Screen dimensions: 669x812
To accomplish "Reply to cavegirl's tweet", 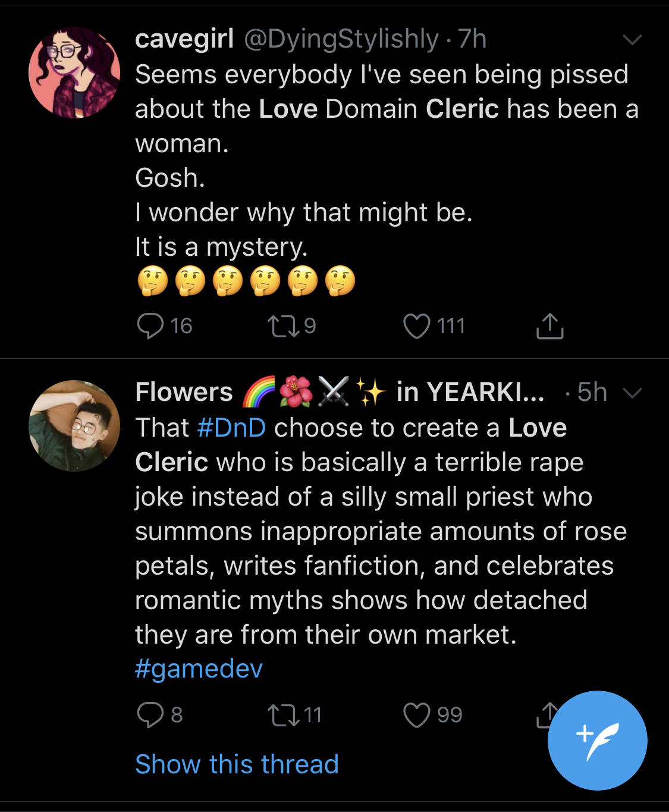I will click(x=150, y=326).
